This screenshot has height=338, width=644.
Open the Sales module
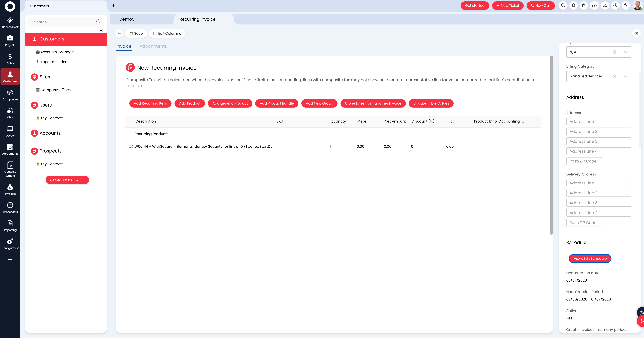10,59
